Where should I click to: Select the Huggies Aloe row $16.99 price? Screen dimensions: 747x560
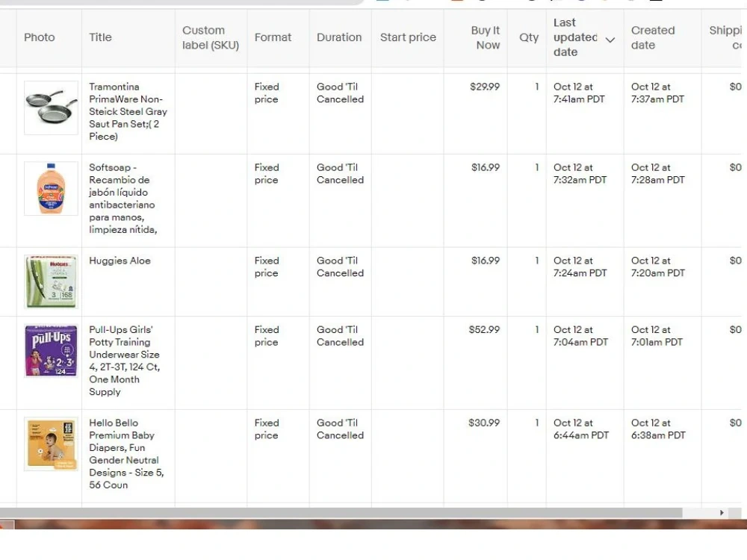486,261
